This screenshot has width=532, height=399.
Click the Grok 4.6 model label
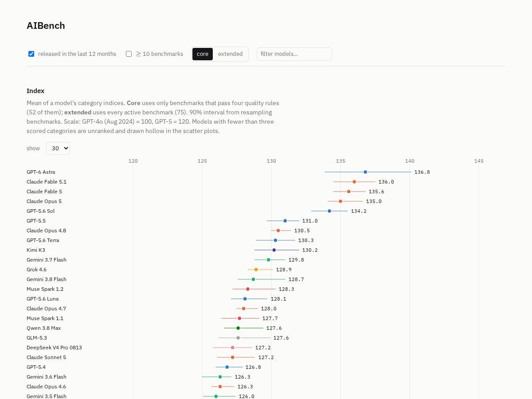coord(37,270)
